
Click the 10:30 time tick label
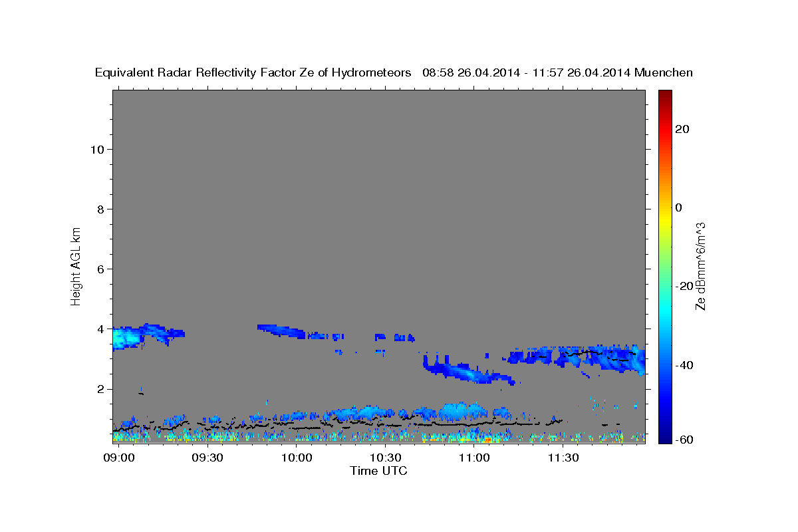[x=385, y=458]
